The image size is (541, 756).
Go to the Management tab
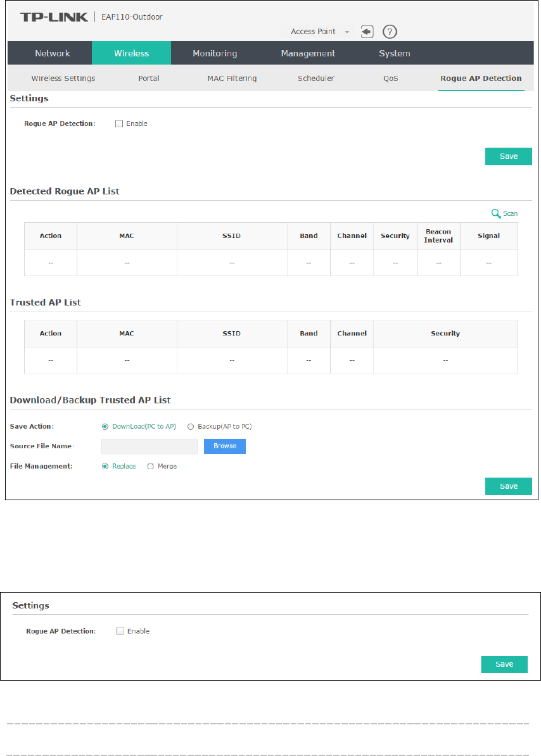(x=308, y=53)
